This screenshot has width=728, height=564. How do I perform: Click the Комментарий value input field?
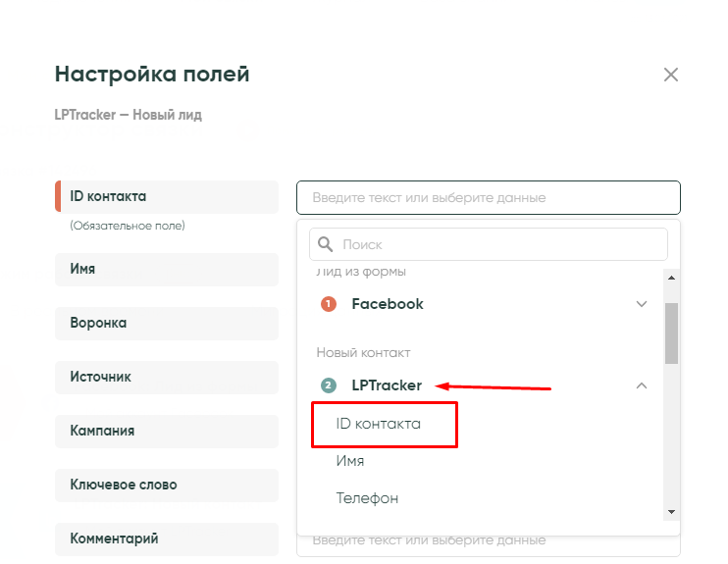(x=488, y=541)
